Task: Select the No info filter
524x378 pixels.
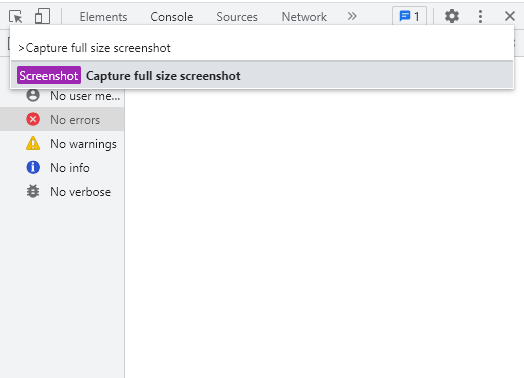Action: [x=62, y=167]
